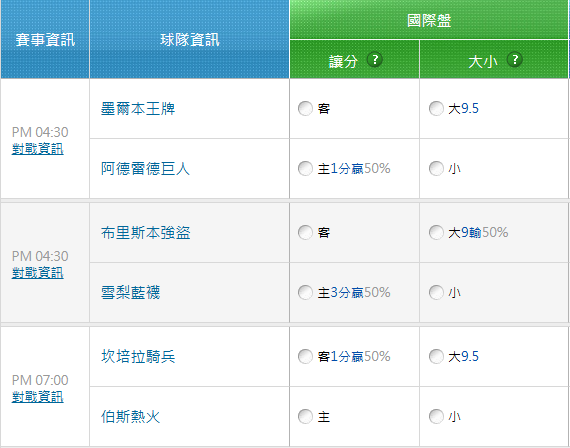Open 對戰資訊 for 布里斯本強盜 match
The image size is (570, 448).
[x=37, y=273]
